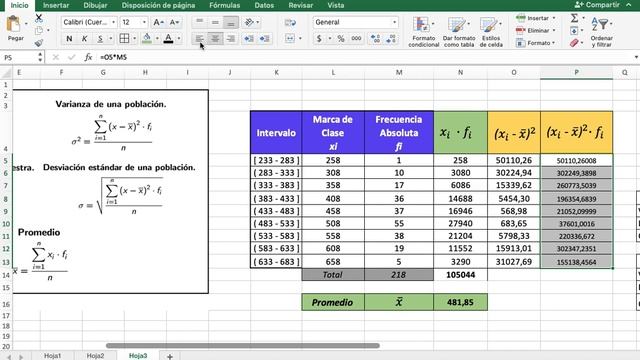Switch to sheet Hoja1
640x360 pixels.
53,356
